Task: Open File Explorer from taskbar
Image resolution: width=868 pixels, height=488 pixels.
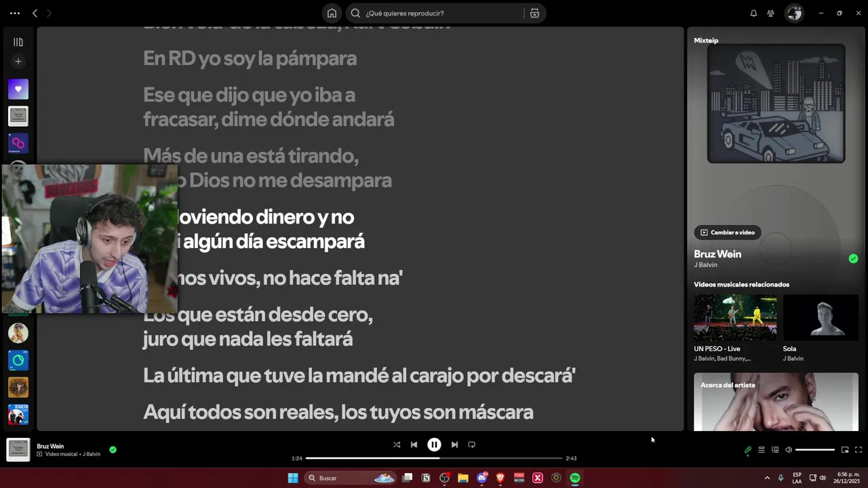Action: click(463, 478)
